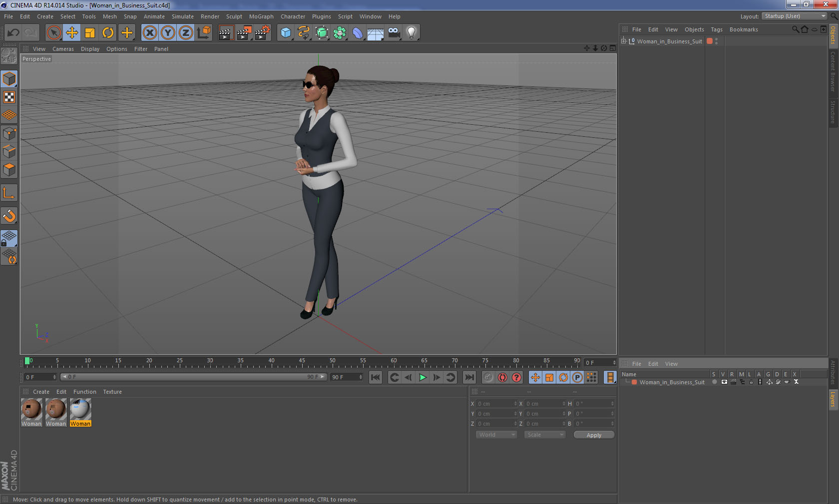Open the Layout Startup dropdown
The width and height of the screenshot is (839, 504).
pyautogui.click(x=795, y=16)
